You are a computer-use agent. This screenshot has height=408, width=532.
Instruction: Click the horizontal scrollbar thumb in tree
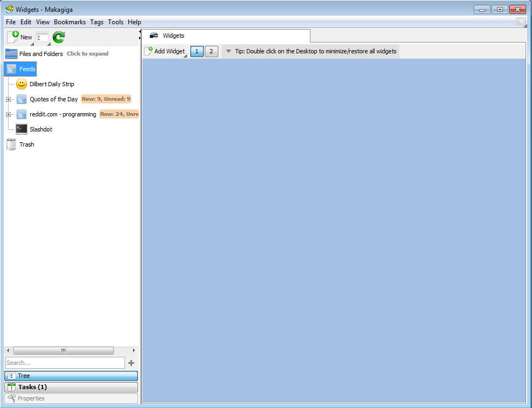[x=64, y=350]
